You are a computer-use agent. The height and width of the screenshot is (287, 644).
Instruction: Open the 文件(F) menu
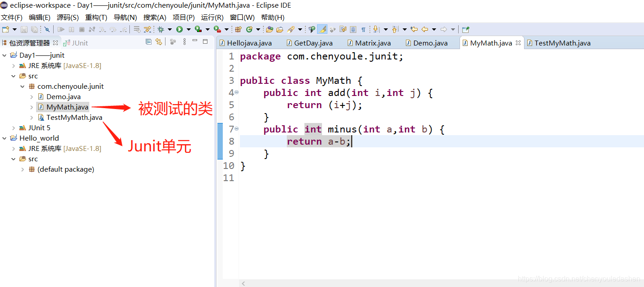(x=11, y=17)
